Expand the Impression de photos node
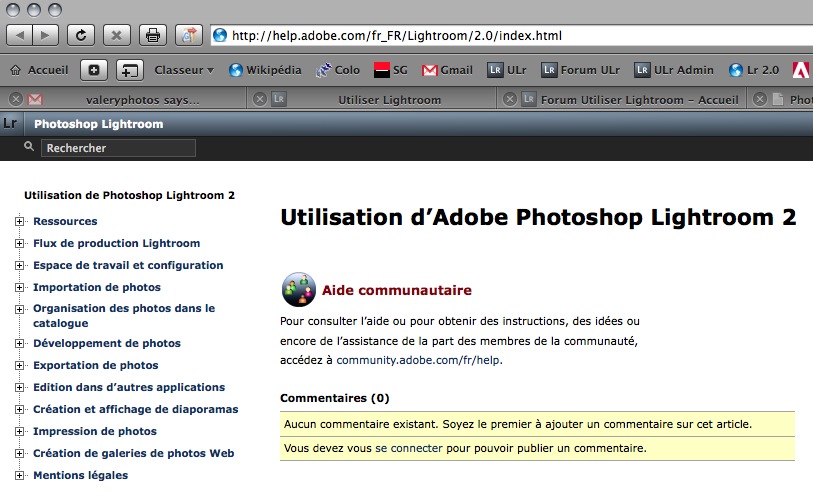The height and width of the screenshot is (500, 813). point(19,432)
